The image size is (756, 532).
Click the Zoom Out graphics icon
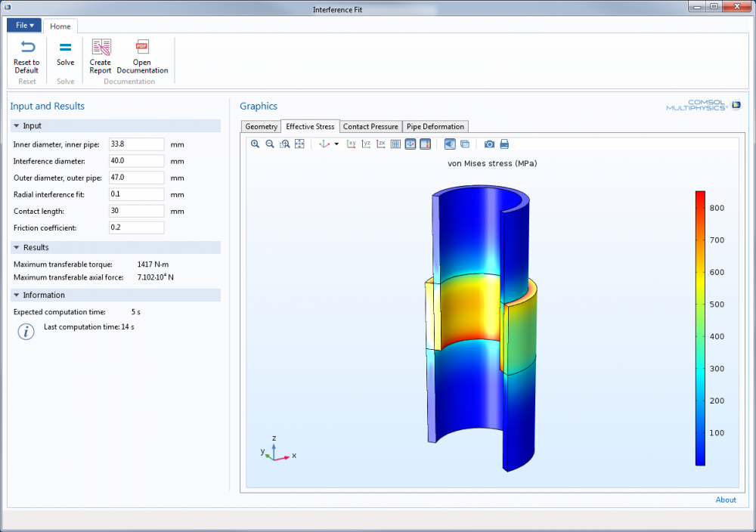(270, 144)
